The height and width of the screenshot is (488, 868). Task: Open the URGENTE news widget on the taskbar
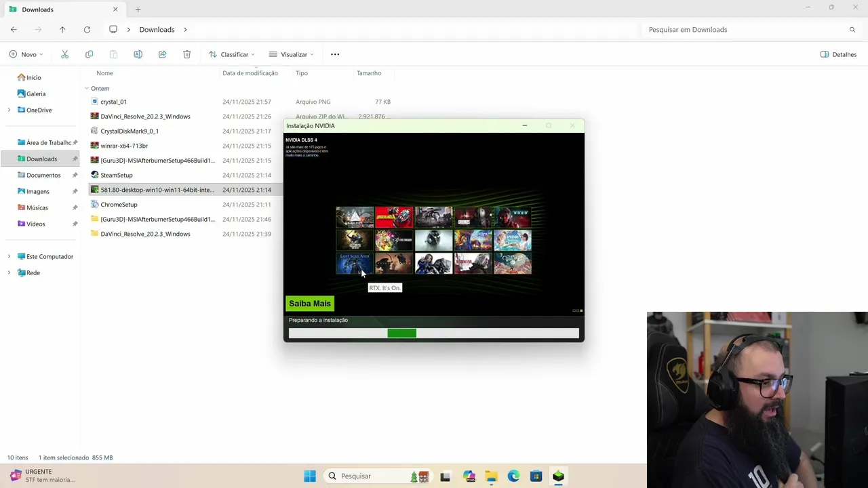tap(42, 476)
